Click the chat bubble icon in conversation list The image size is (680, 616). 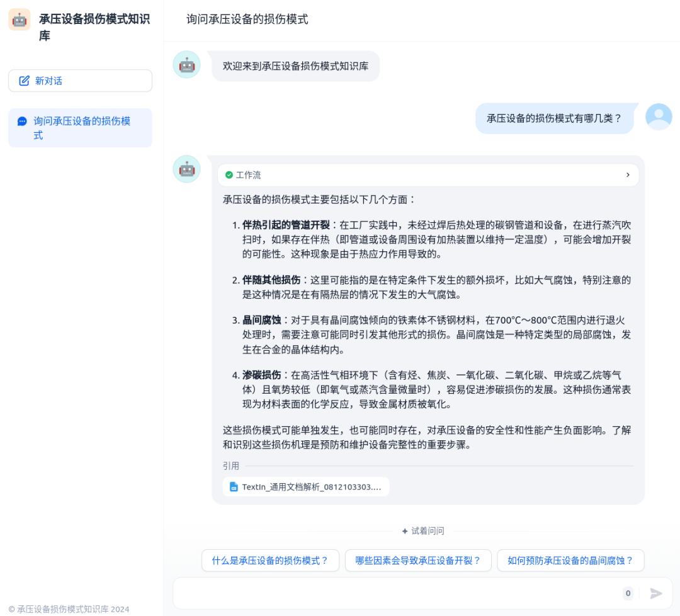click(x=22, y=122)
